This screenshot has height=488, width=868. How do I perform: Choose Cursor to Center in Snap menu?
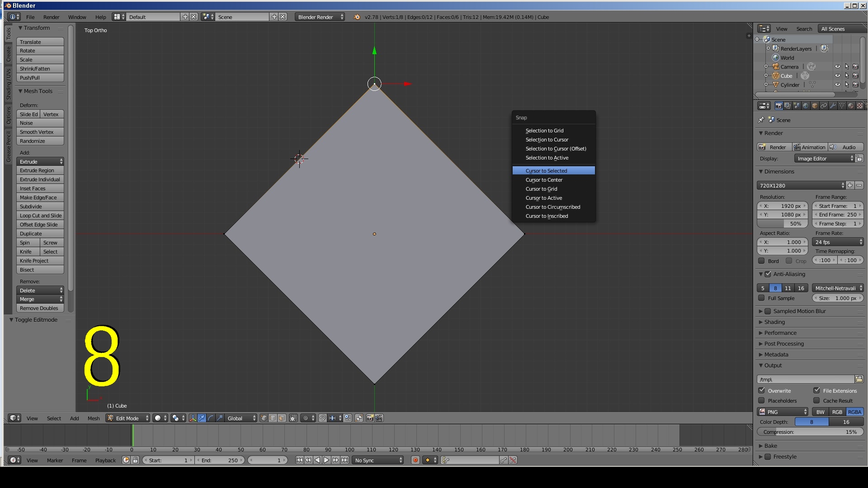[544, 180]
